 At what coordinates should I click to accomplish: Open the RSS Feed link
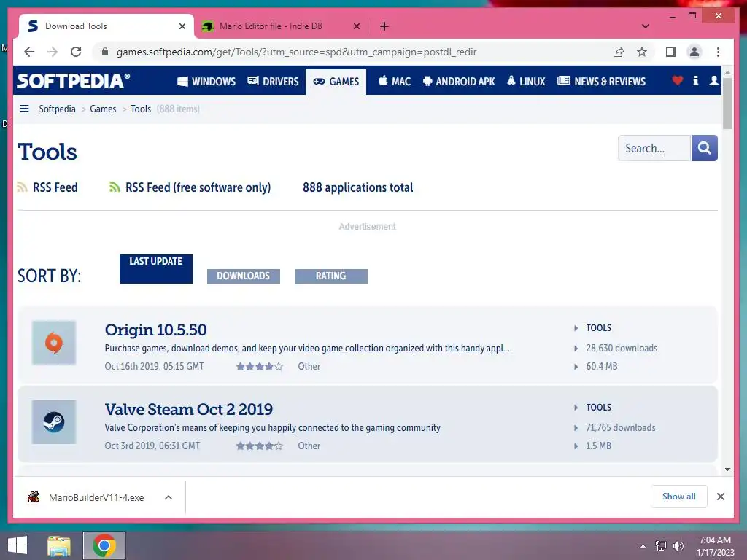click(47, 187)
